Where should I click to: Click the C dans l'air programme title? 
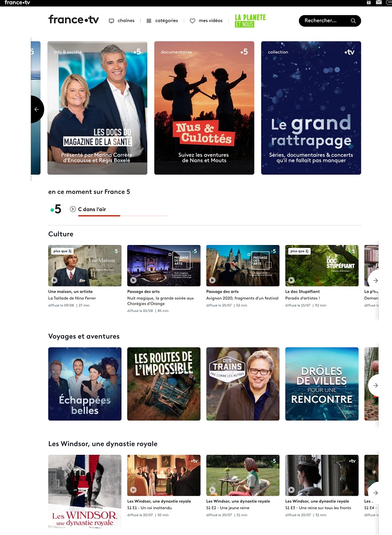pyautogui.click(x=92, y=209)
